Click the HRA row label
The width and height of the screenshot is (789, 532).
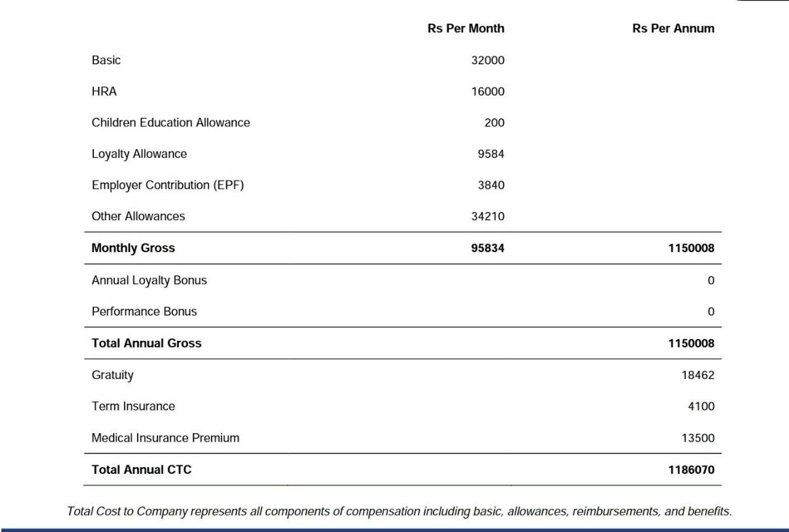[104, 91]
